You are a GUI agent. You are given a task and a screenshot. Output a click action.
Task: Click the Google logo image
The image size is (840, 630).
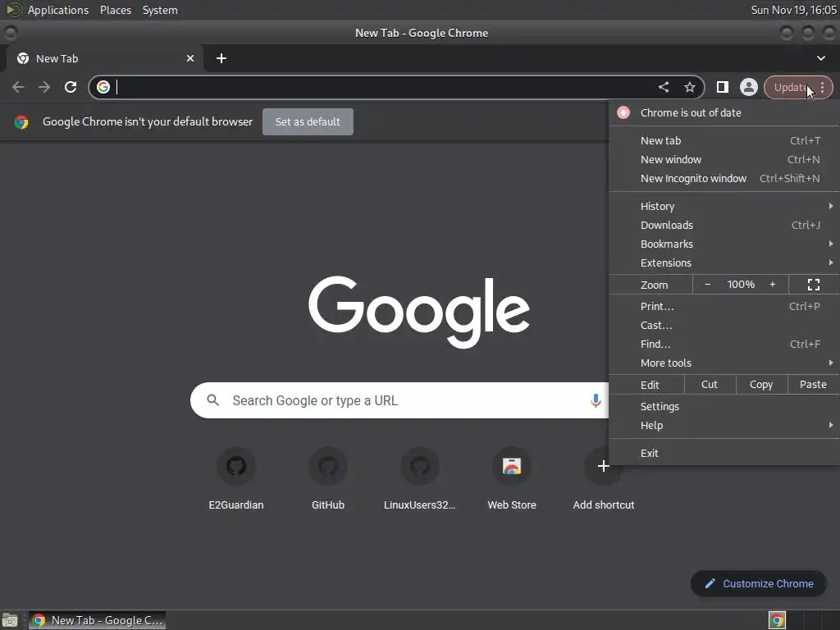419,311
